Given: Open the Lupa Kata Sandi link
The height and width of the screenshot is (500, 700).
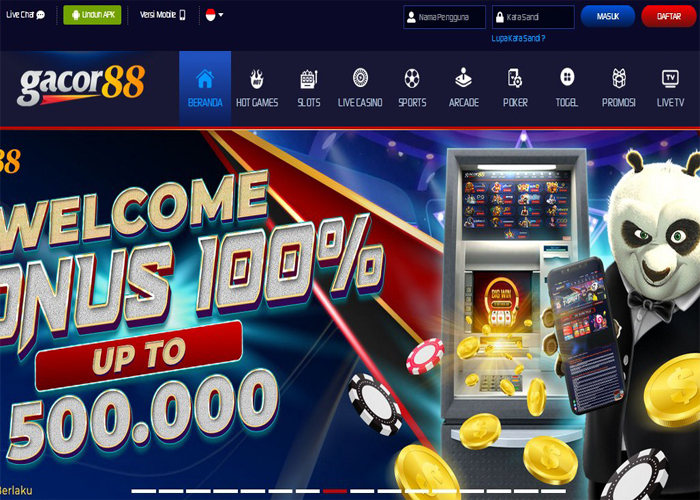Looking at the screenshot, I should pos(518,38).
